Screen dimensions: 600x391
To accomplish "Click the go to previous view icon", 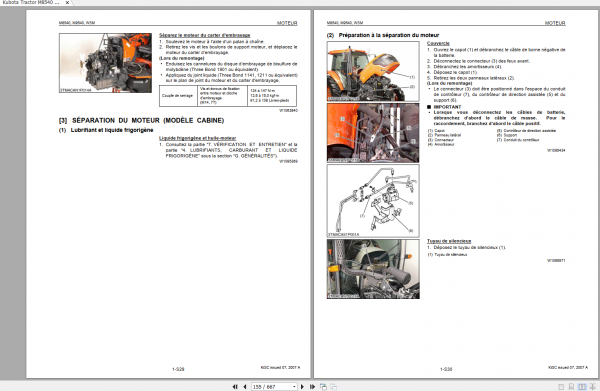I will tap(323, 387).
